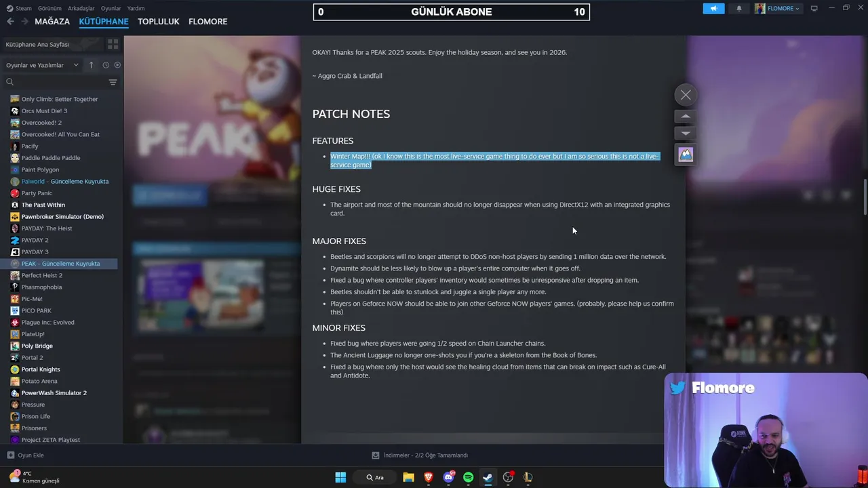Open İndirmeler downloads status bar
Screen dimensions: 868x488
(x=420, y=455)
